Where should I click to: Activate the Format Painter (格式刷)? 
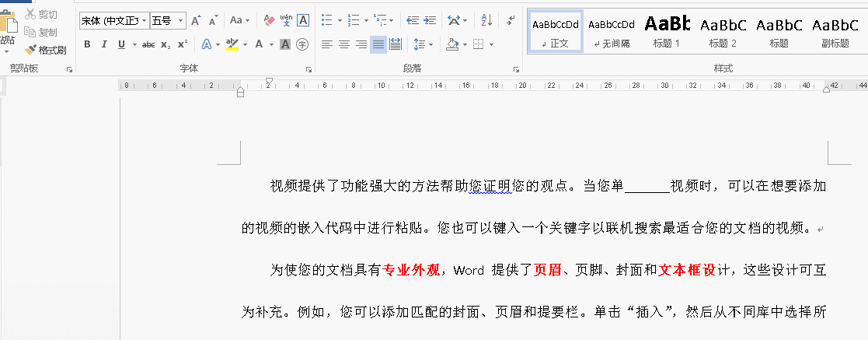point(45,50)
